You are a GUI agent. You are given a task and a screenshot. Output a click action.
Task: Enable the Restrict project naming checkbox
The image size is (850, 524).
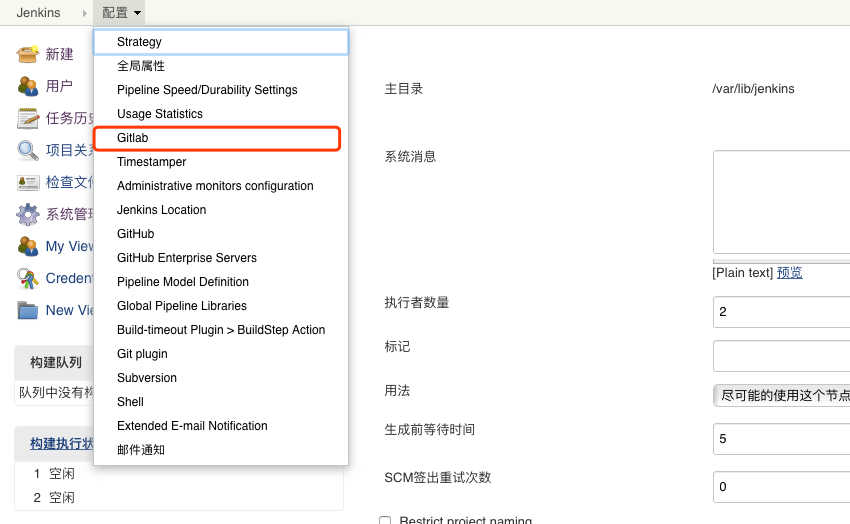(x=385, y=520)
